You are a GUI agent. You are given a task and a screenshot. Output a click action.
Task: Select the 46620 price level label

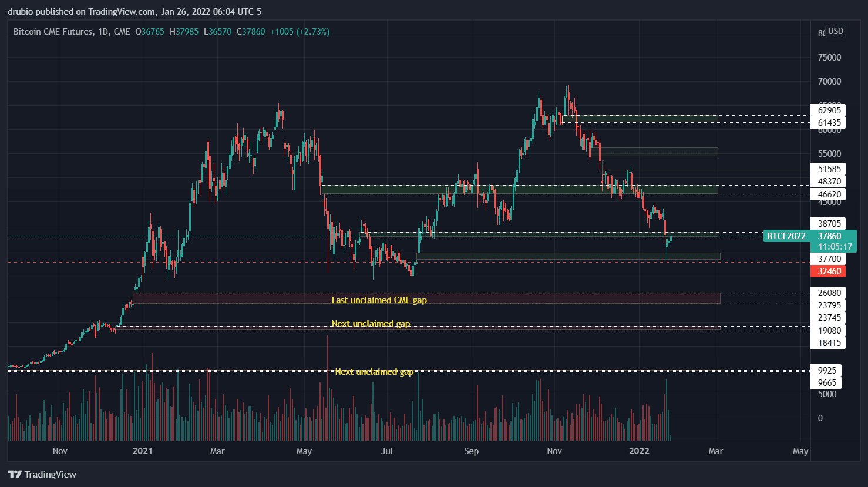point(829,194)
